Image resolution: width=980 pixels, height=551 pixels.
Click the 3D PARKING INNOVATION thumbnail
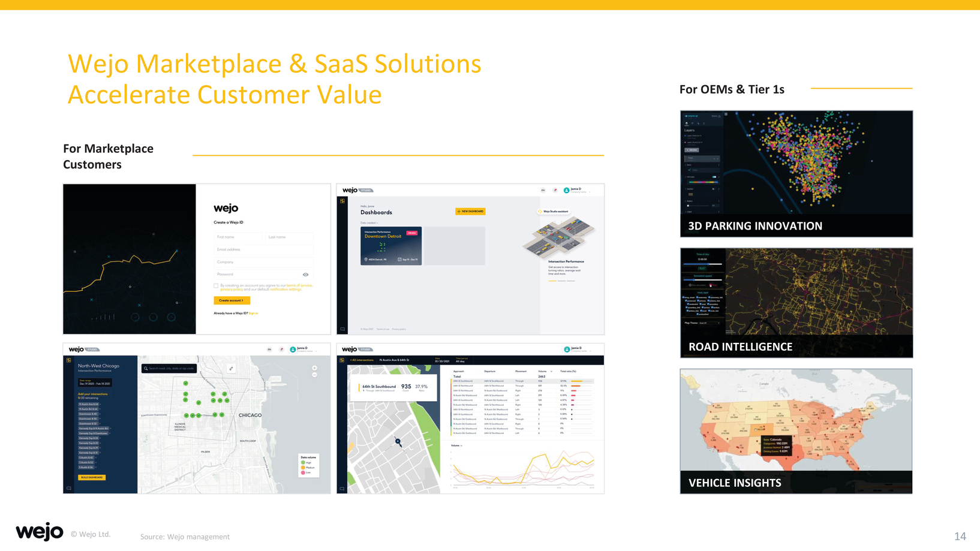pos(796,174)
